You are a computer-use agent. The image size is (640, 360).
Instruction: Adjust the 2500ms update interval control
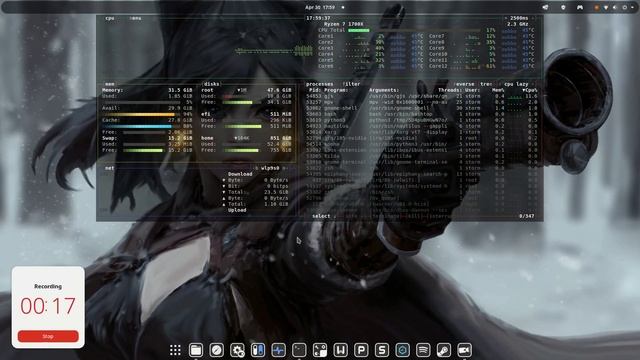(x=519, y=18)
